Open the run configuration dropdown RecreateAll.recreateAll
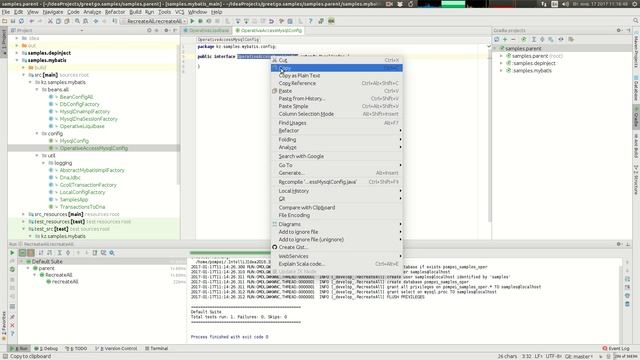640x360 pixels. click(154, 21)
